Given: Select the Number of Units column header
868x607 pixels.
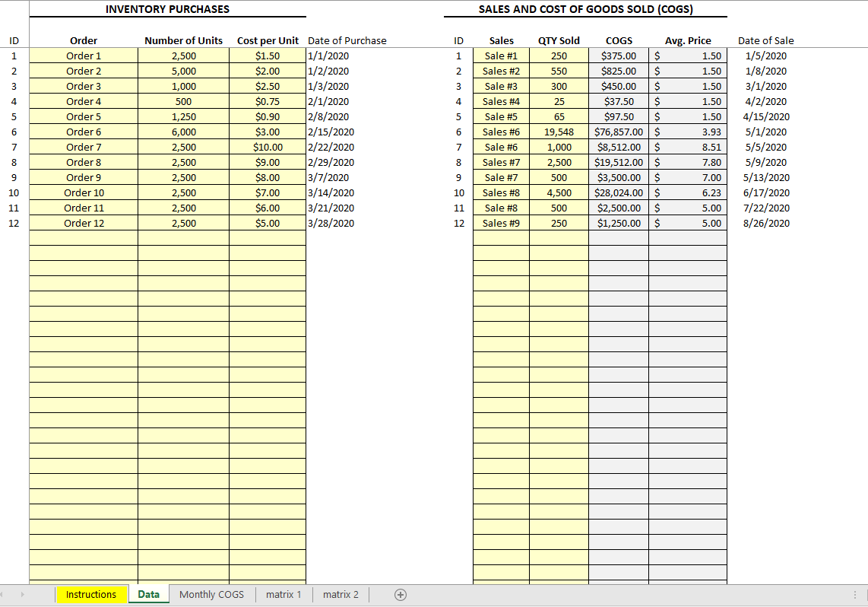Looking at the screenshot, I should tap(183, 40).
